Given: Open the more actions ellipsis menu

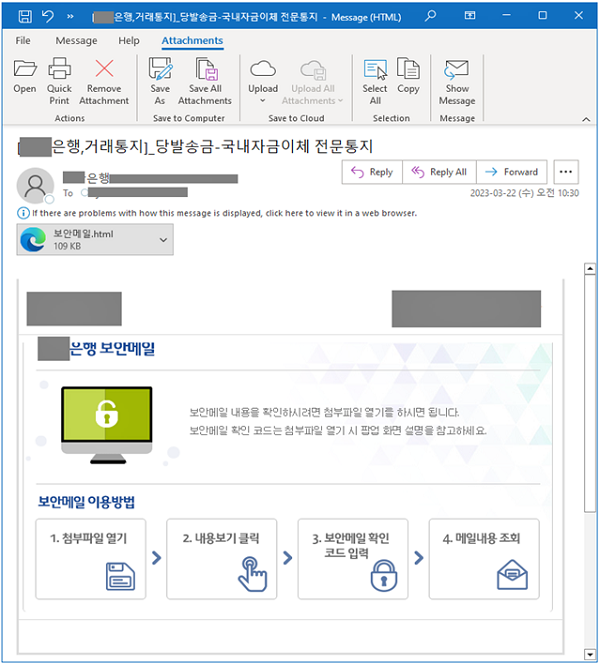Looking at the screenshot, I should 566,172.
